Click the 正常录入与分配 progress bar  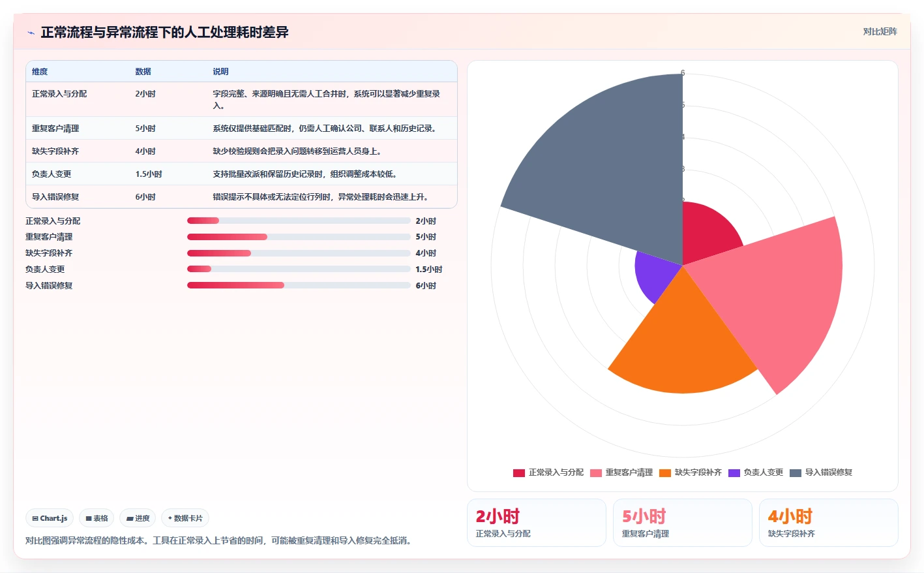299,221
